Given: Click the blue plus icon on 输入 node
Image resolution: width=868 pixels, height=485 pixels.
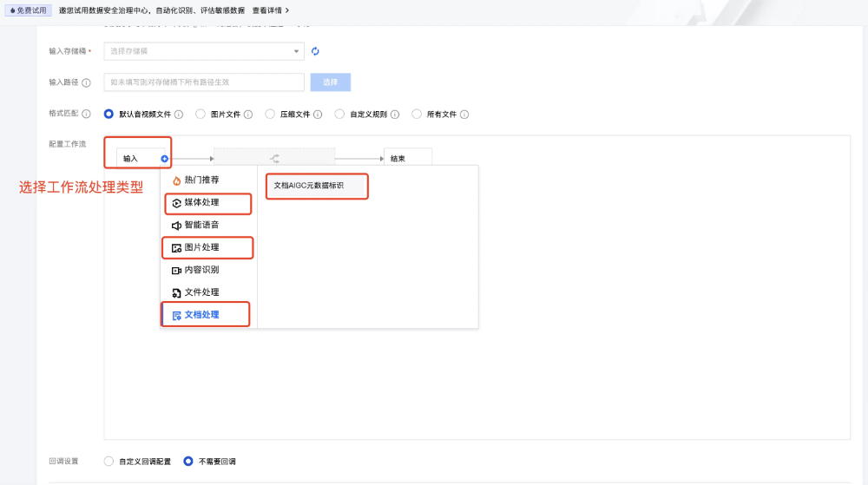Looking at the screenshot, I should coord(164,159).
